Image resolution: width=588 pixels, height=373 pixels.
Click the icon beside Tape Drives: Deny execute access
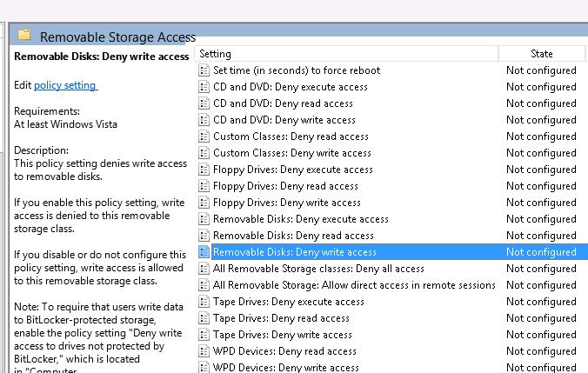coord(204,302)
